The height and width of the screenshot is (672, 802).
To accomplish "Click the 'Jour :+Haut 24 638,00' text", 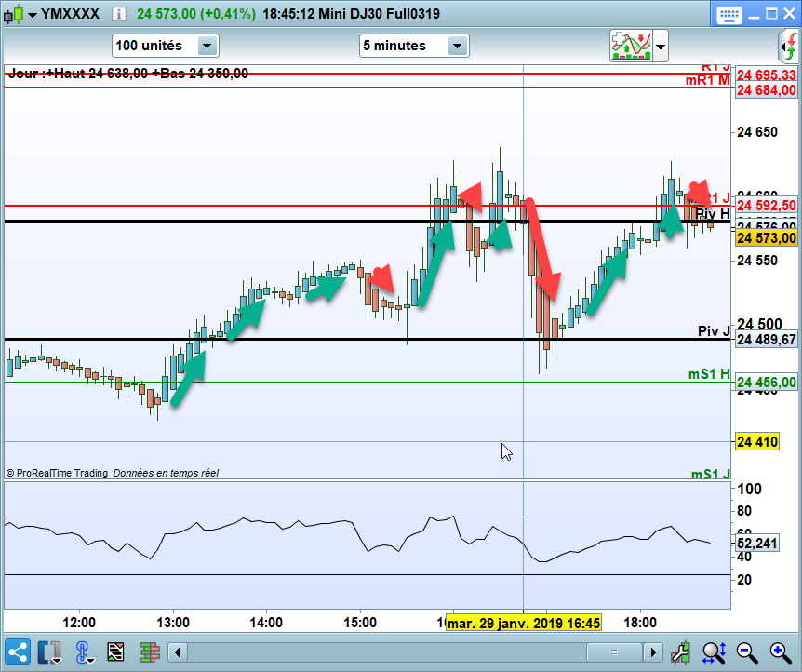I will pos(78,74).
